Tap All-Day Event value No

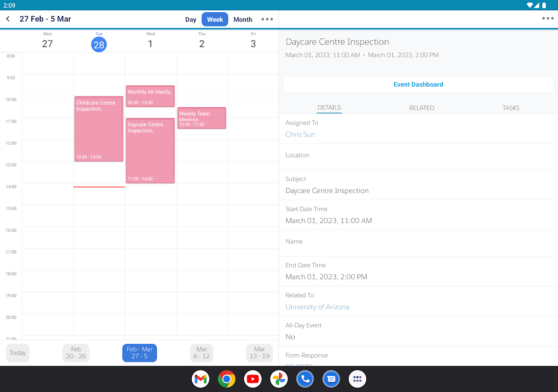coord(290,337)
